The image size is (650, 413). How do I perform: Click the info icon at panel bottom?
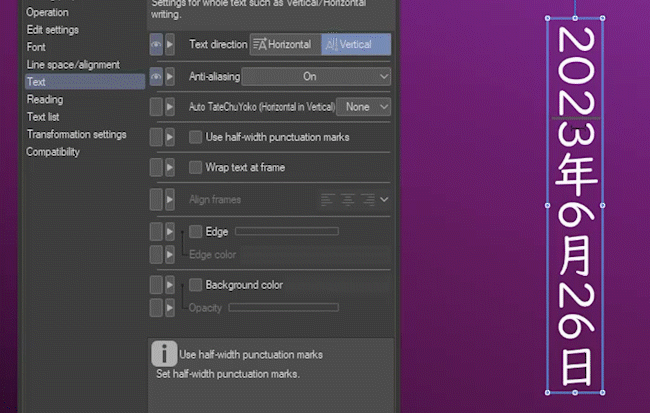coord(164,354)
